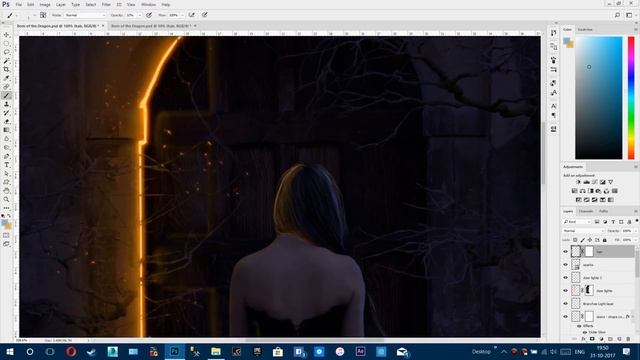640x360 pixels.
Task: Add a layer style (fx)
Action: [583, 339]
